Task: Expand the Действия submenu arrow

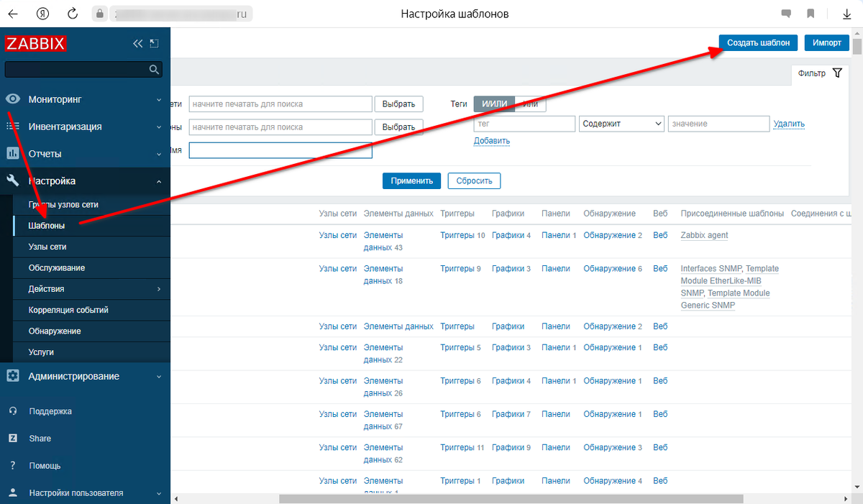Action: coord(159,289)
